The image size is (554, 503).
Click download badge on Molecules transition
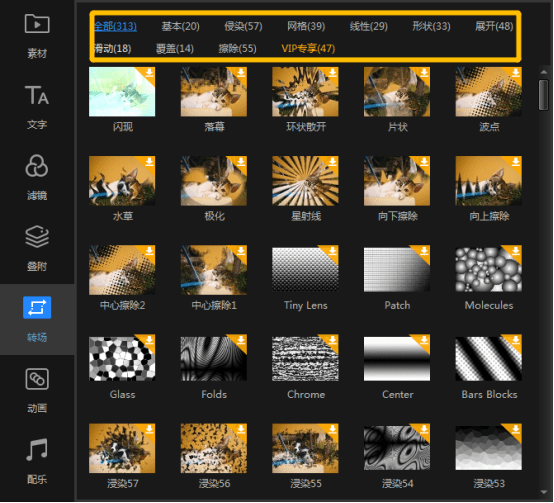click(x=515, y=251)
